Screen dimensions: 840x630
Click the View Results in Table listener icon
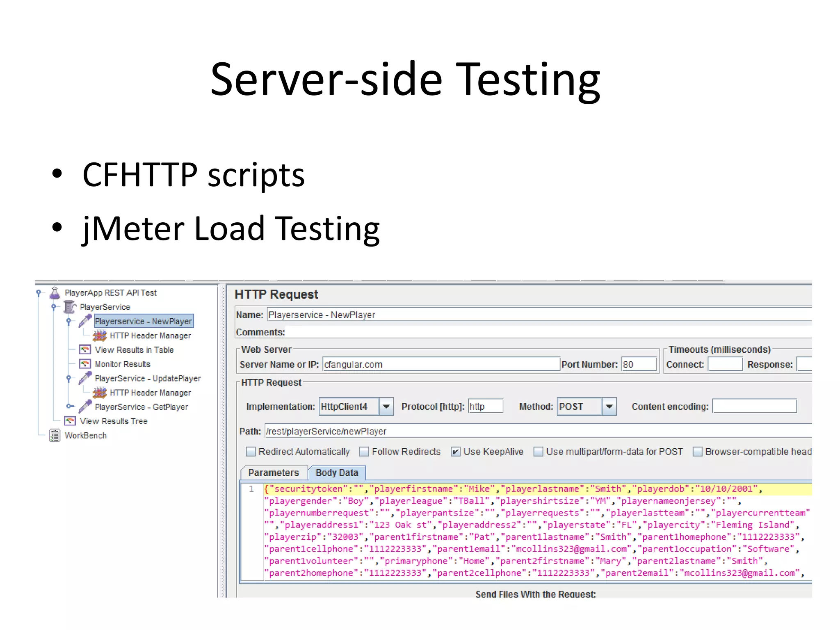[85, 350]
